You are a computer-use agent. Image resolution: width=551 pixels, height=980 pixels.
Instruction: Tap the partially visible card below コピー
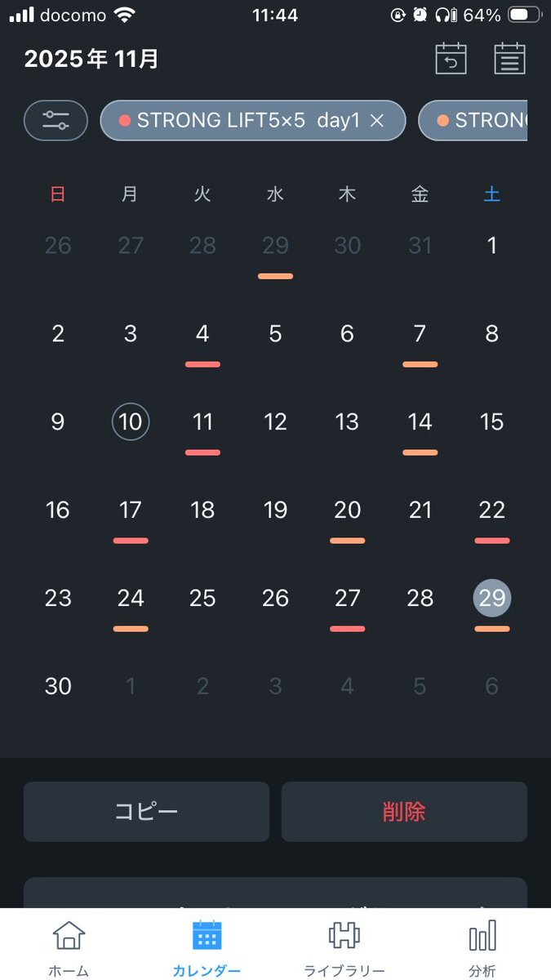tap(275, 893)
